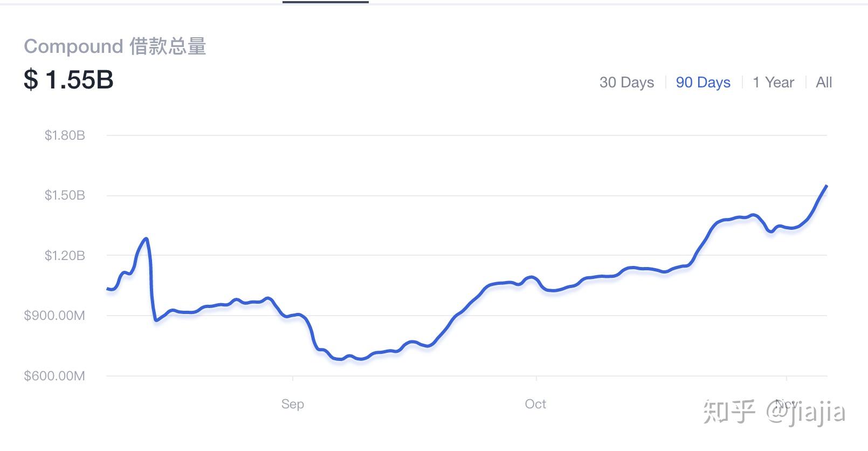Click the $1.50B y-axis label

tap(65, 195)
